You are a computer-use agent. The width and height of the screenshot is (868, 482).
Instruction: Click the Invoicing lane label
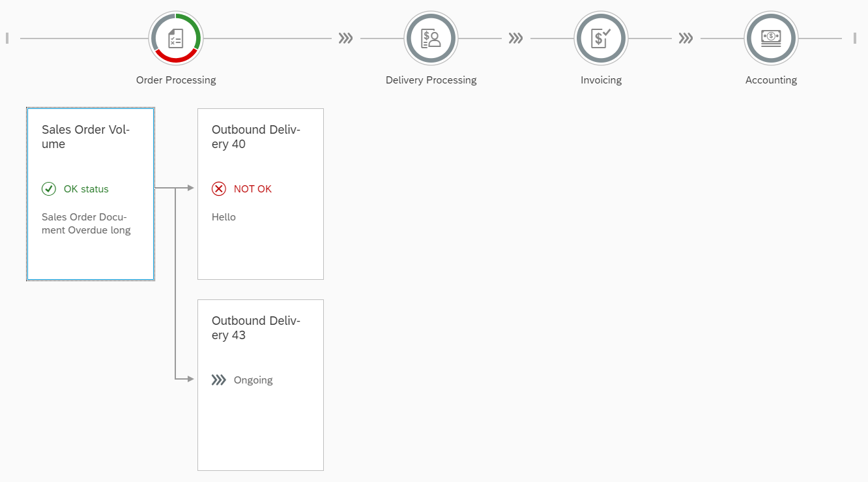point(601,80)
